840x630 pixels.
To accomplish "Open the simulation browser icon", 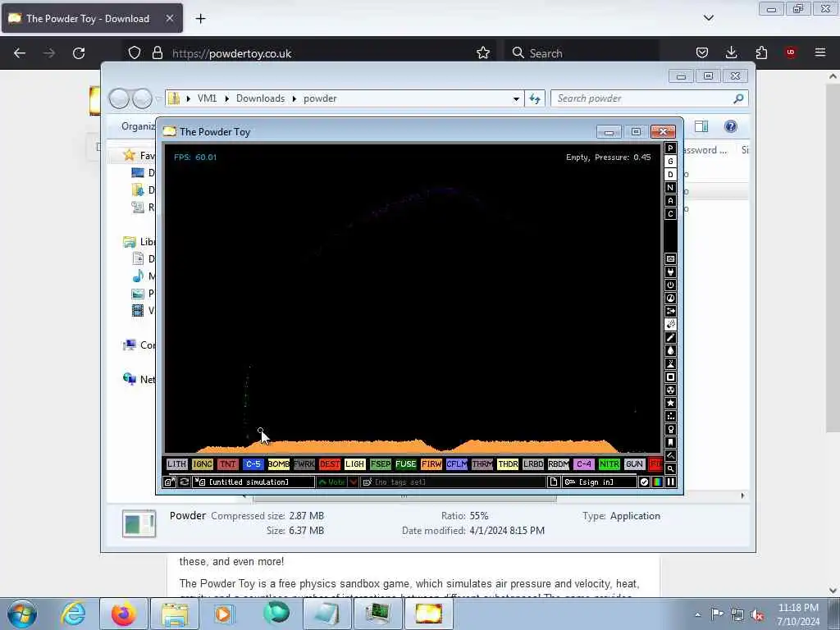I will pyautogui.click(x=169, y=482).
